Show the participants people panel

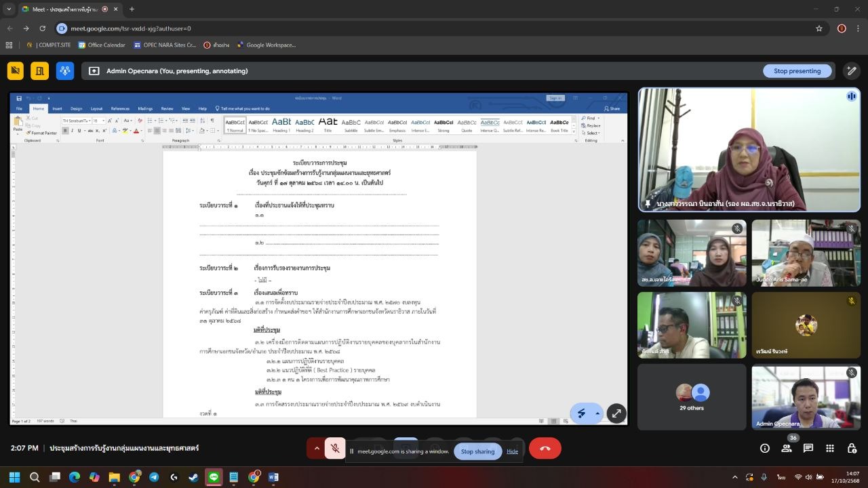pyautogui.click(x=787, y=448)
